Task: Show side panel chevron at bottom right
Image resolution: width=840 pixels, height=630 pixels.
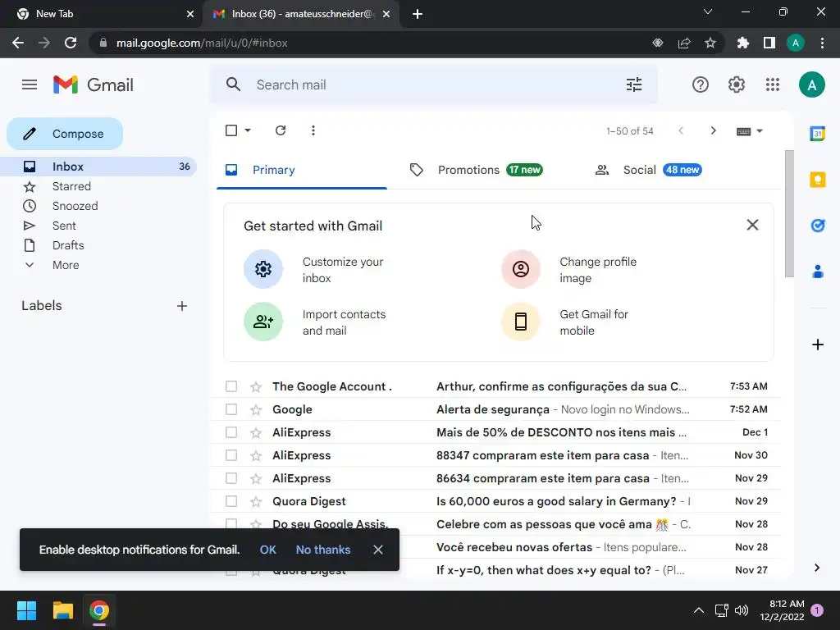Action: tap(817, 568)
